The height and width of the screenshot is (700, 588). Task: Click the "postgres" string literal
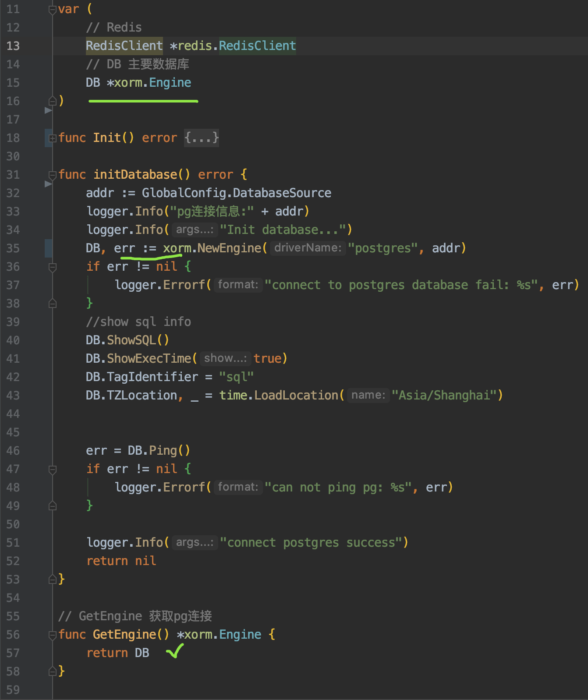coord(383,248)
